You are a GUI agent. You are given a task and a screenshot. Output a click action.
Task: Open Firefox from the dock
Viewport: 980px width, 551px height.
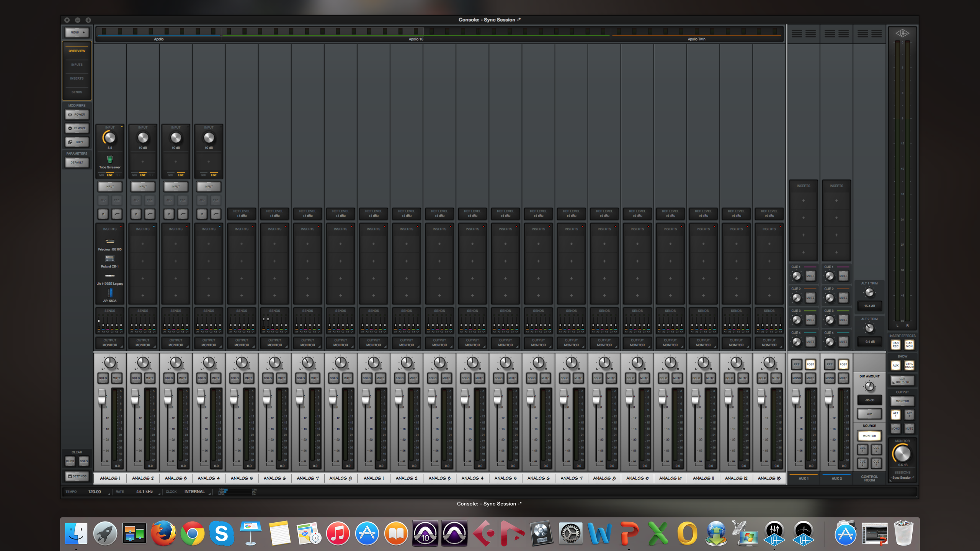point(163,533)
